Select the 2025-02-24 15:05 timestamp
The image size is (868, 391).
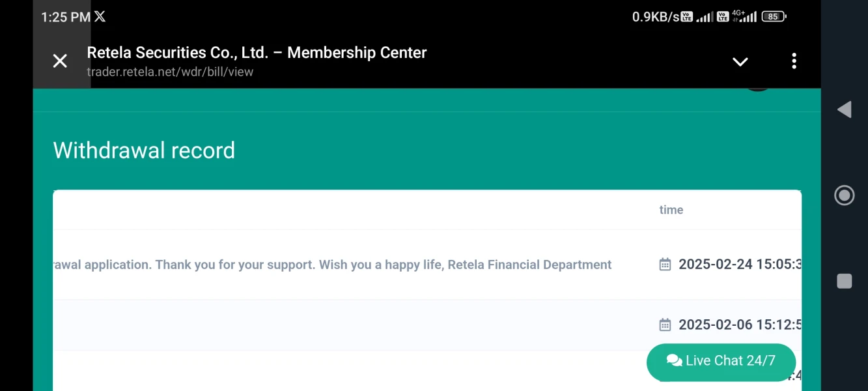coord(740,265)
